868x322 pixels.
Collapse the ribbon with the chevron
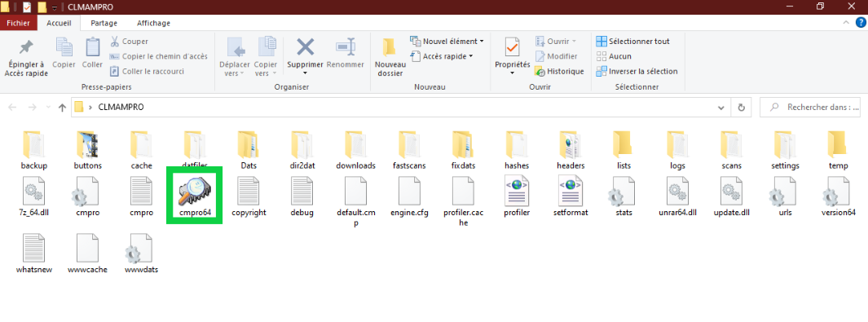[846, 24]
